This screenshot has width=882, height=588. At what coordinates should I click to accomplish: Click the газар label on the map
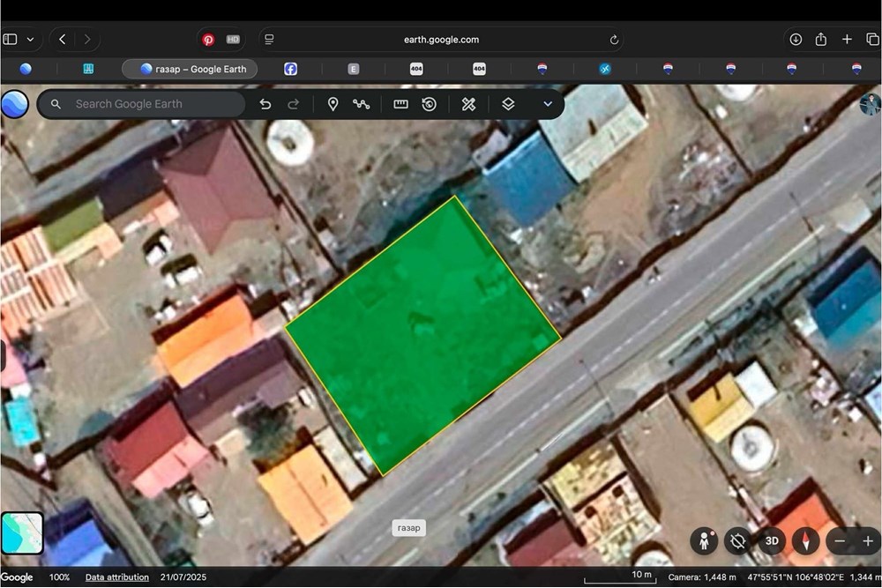click(x=409, y=528)
